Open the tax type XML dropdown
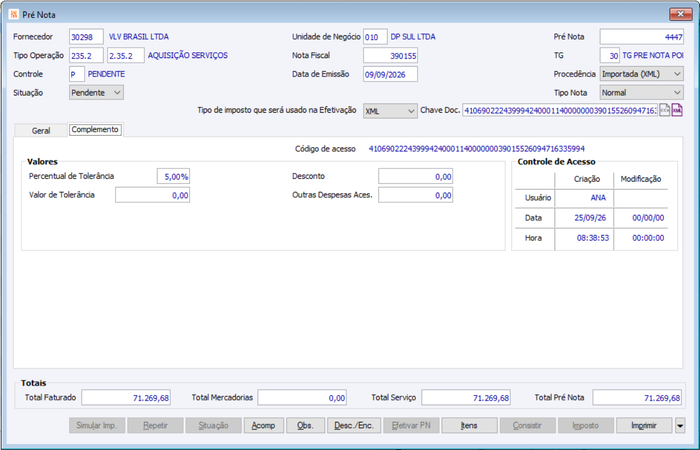 pos(390,111)
